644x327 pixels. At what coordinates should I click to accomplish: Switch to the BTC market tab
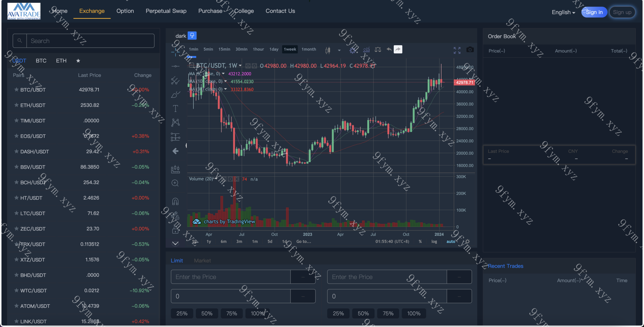41,61
